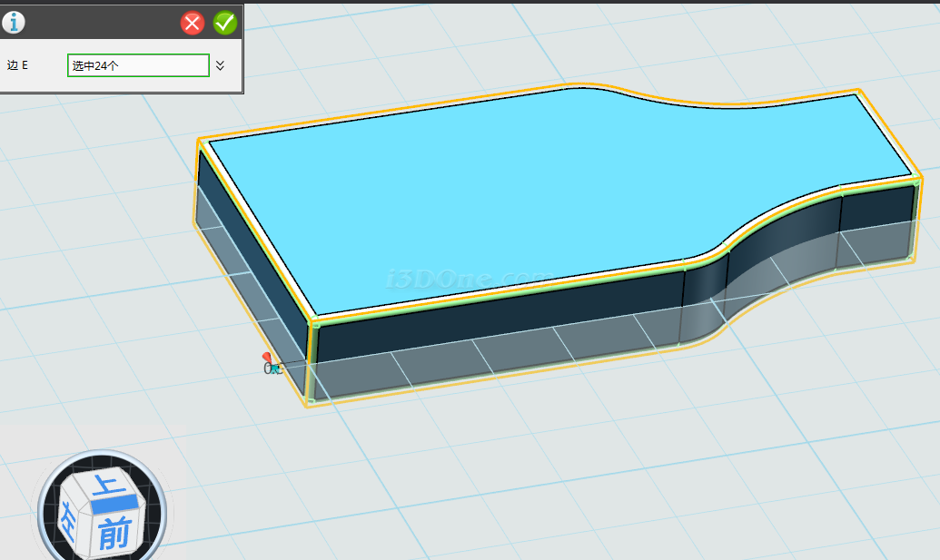The image size is (940, 560).
Task: Switch to left view via 左 cube face
Action: 69,522
